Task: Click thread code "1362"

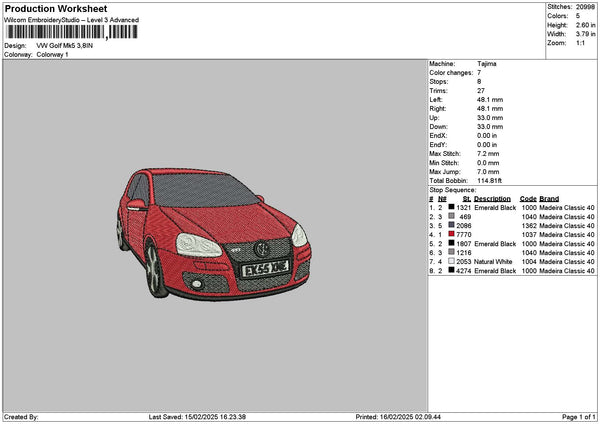Action: [x=529, y=225]
